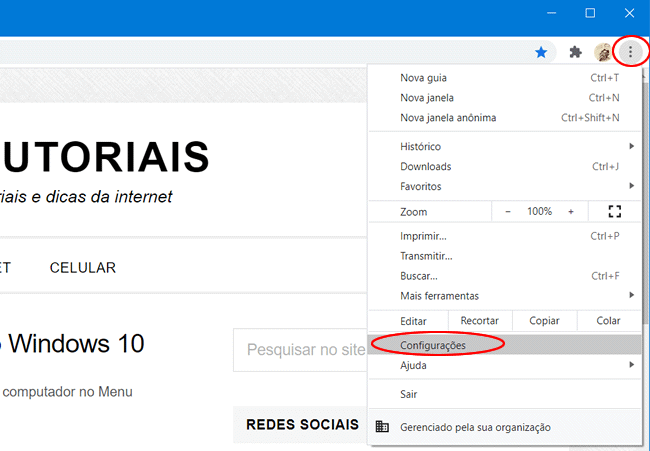This screenshot has height=451, width=650.
Task: Click the Pesquisar no site search field
Action: point(300,350)
